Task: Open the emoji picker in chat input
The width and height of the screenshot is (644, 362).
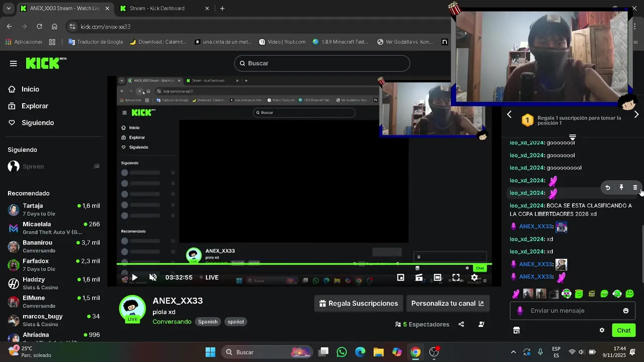Action: point(626,311)
